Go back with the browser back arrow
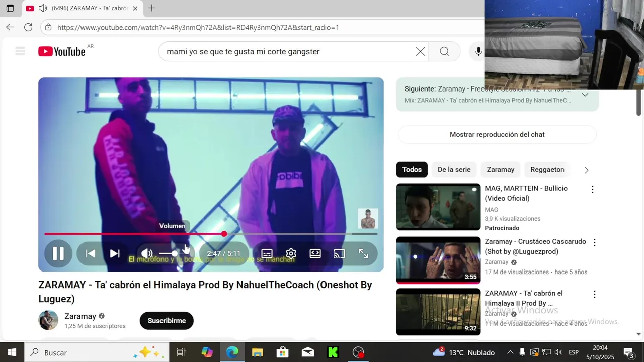The width and height of the screenshot is (644, 362). click(x=10, y=27)
